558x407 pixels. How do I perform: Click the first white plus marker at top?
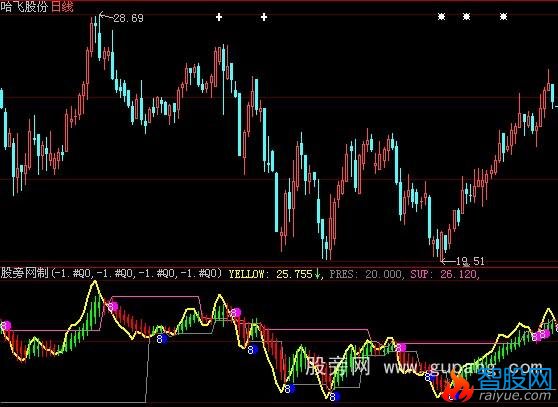(219, 17)
